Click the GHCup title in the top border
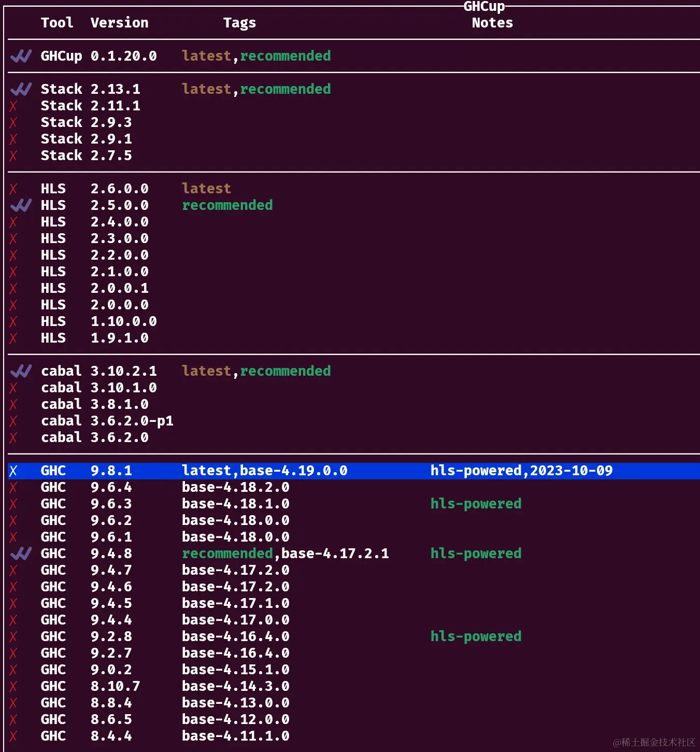 [x=484, y=6]
